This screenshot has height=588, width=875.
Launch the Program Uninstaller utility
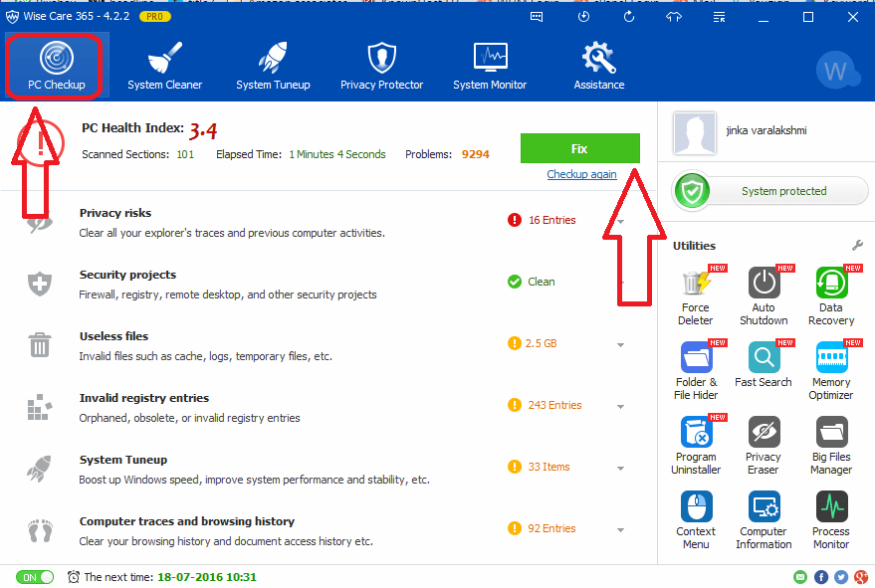(695, 446)
